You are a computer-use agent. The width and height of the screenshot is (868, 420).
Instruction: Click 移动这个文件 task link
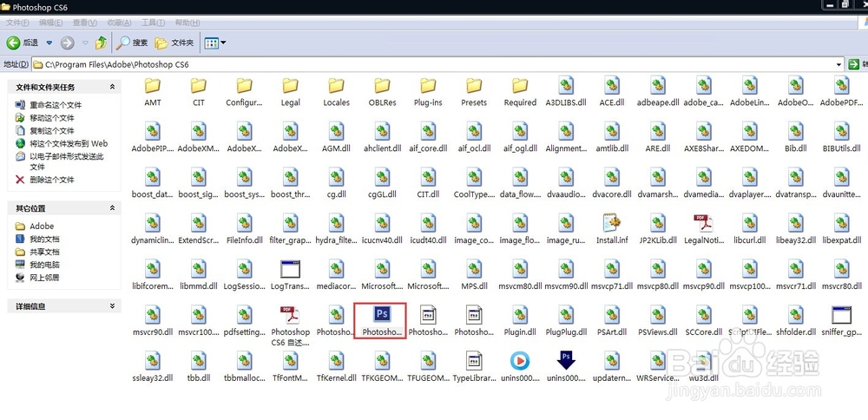pos(52,118)
